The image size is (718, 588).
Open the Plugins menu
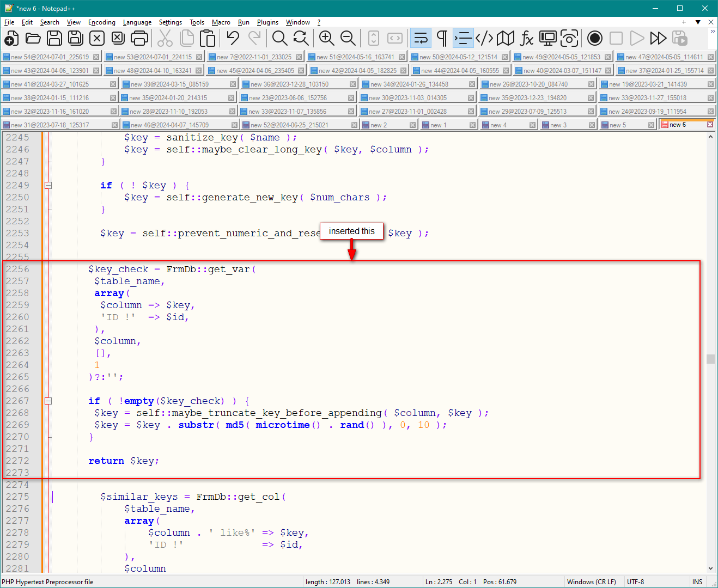(267, 22)
